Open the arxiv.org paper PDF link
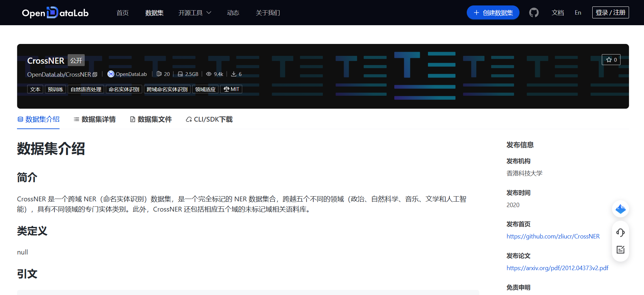Screen dimensions: 644x295 tap(558, 268)
